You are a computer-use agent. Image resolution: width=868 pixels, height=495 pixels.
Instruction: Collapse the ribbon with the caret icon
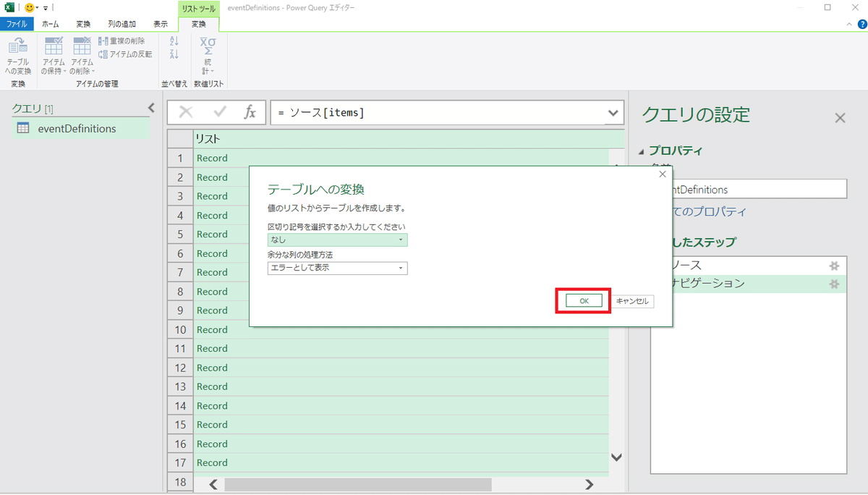pyautogui.click(x=851, y=24)
